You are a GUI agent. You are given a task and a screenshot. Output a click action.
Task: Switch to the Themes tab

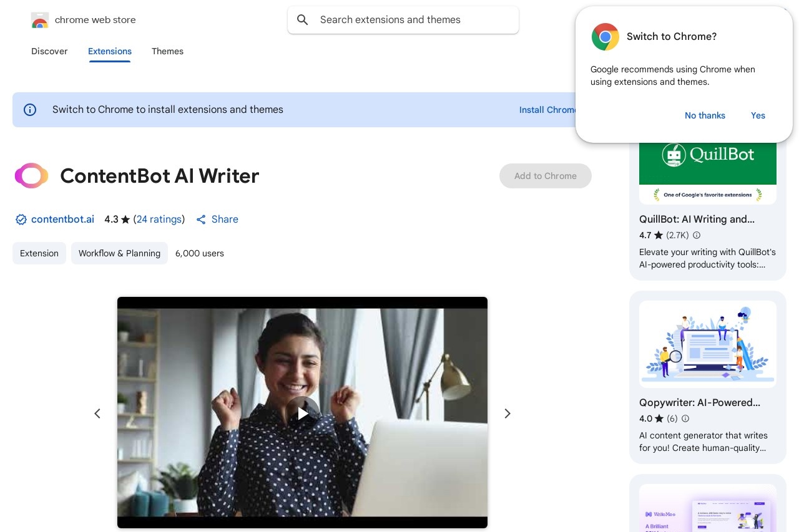pyautogui.click(x=167, y=51)
